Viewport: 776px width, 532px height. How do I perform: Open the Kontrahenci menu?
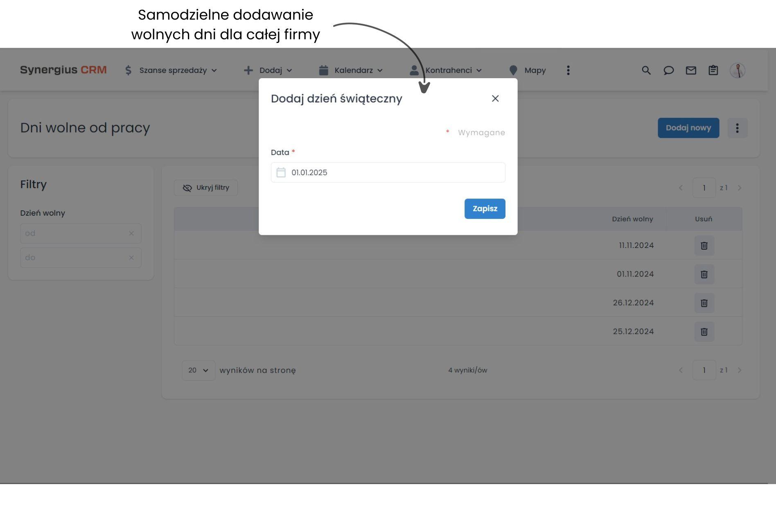(x=446, y=70)
